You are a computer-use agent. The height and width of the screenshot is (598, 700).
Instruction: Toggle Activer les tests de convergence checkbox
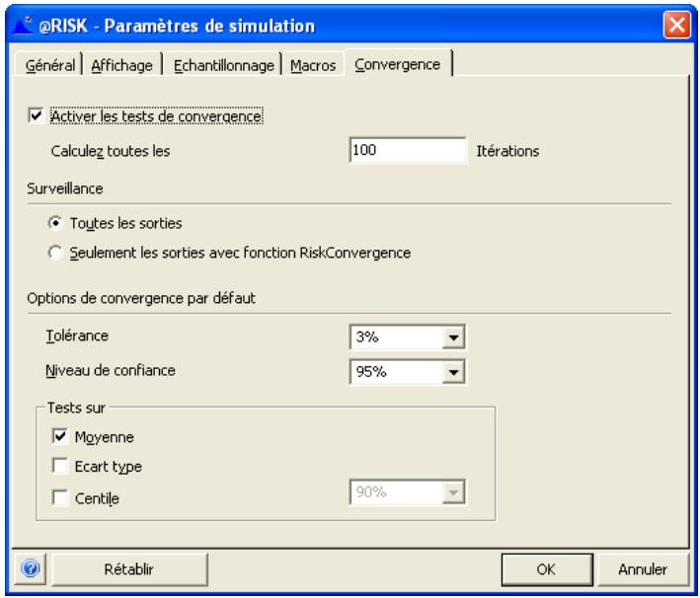coord(37,116)
